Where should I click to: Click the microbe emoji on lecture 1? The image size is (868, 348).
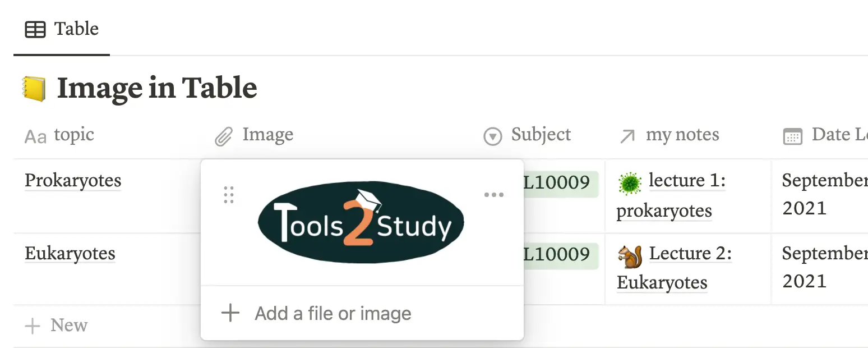pos(630,182)
